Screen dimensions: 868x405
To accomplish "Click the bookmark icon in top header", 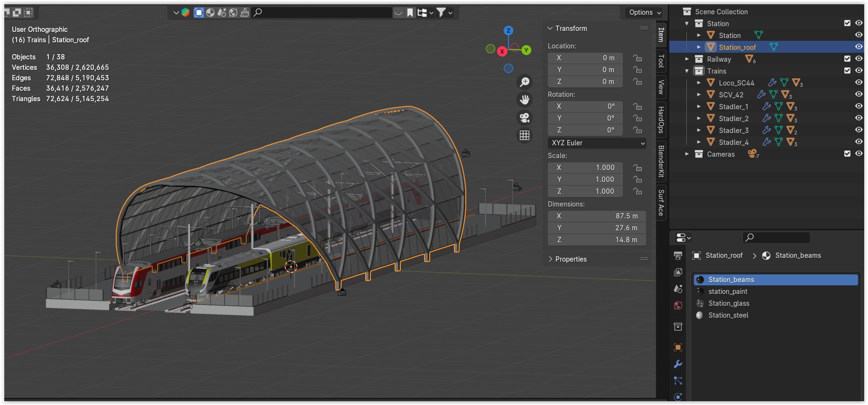I will coord(410,13).
